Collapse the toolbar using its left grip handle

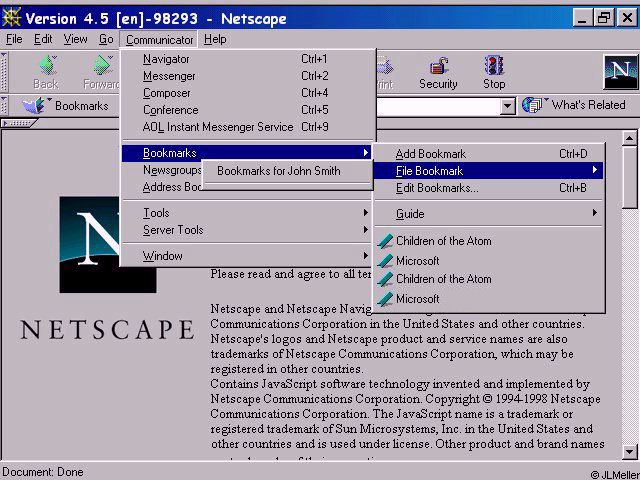point(4,71)
